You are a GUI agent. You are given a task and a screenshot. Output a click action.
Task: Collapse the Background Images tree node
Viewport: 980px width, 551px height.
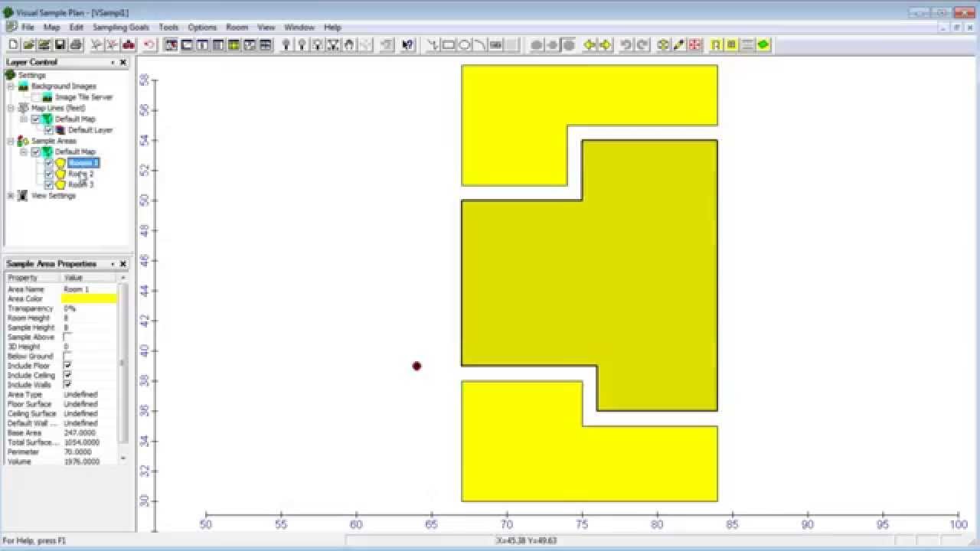point(11,86)
